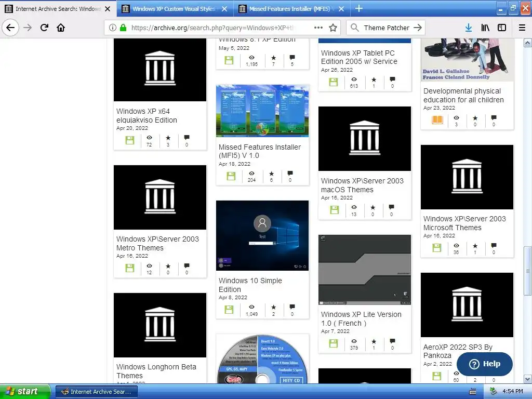Open Windows XP\Server 2003 macOS Themes

(362, 185)
